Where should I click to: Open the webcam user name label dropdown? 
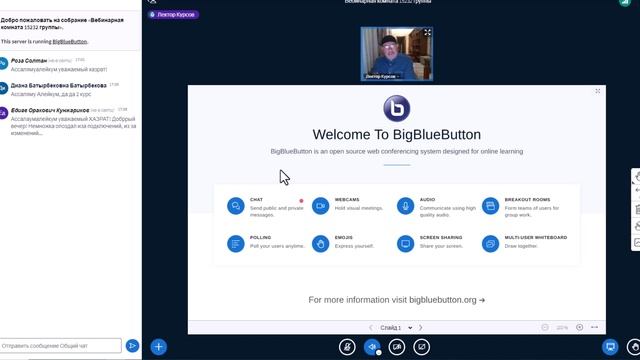click(x=382, y=76)
